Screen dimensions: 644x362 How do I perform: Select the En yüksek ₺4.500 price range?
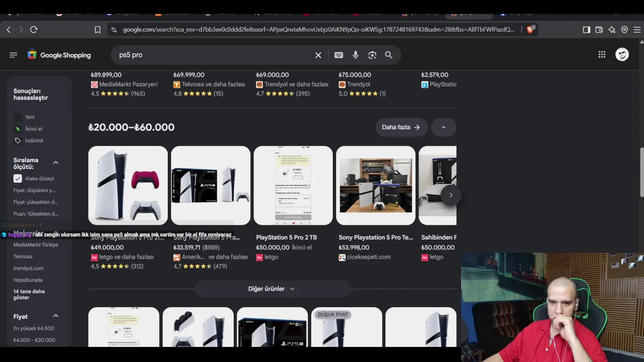click(x=34, y=328)
